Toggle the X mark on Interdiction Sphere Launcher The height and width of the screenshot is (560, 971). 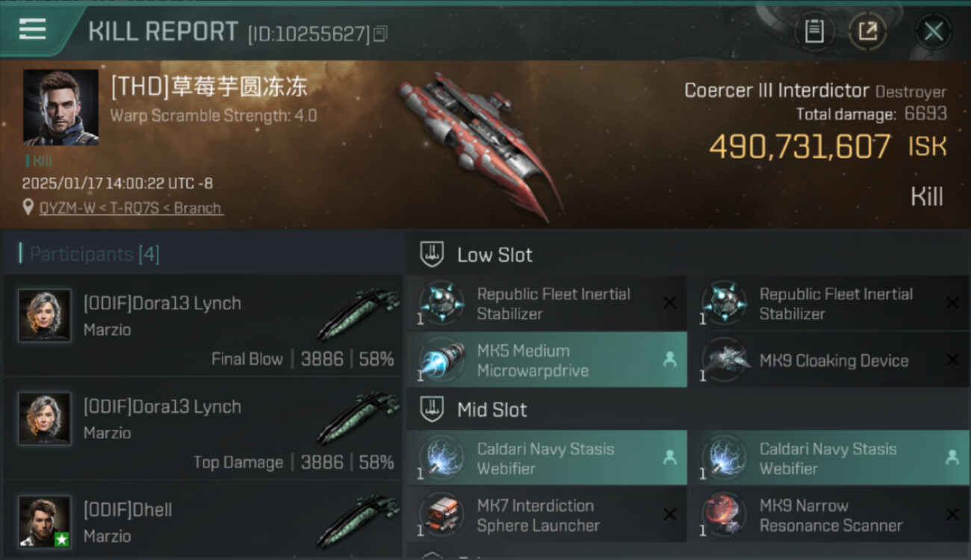pyautogui.click(x=670, y=514)
